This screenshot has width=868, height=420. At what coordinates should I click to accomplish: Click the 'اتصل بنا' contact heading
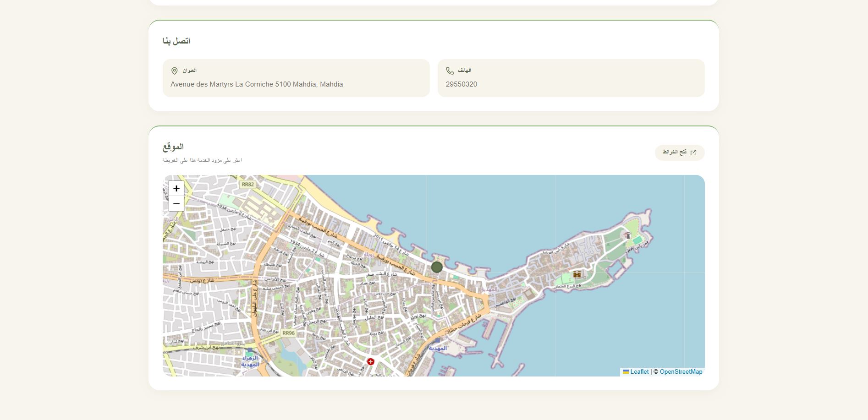pyautogui.click(x=176, y=41)
